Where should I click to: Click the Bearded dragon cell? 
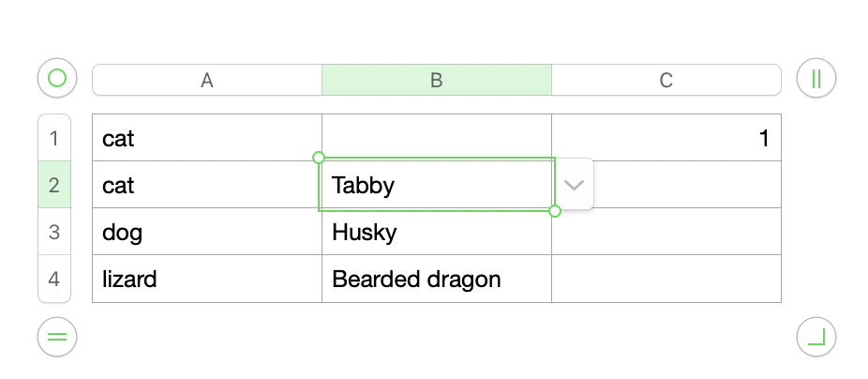(x=437, y=279)
